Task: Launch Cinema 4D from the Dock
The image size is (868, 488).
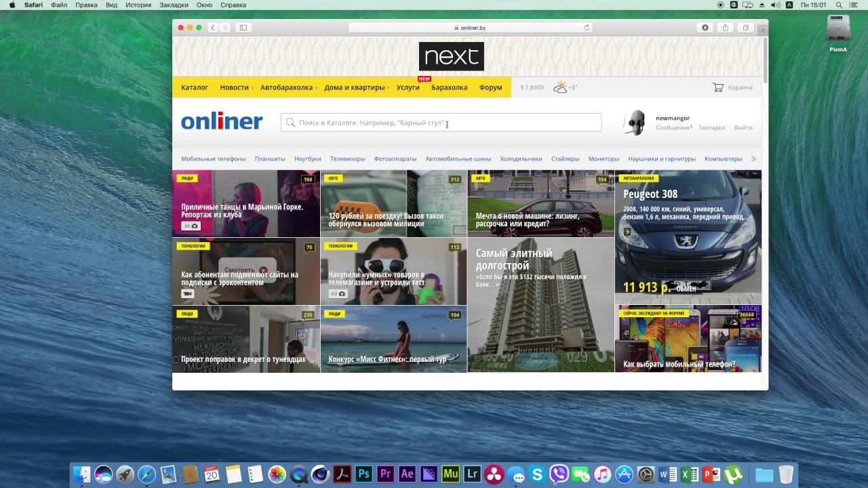Action: coord(320,474)
